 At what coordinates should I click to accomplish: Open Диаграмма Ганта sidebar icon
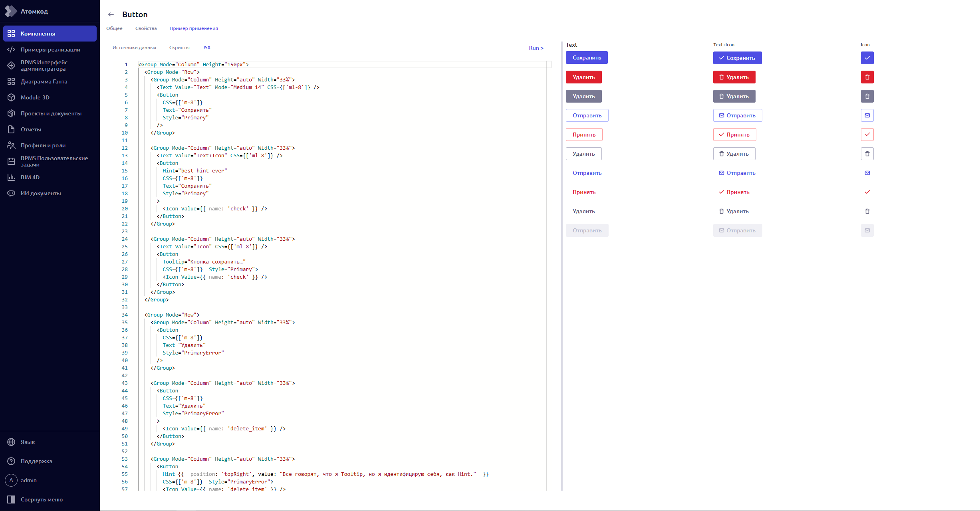click(11, 81)
